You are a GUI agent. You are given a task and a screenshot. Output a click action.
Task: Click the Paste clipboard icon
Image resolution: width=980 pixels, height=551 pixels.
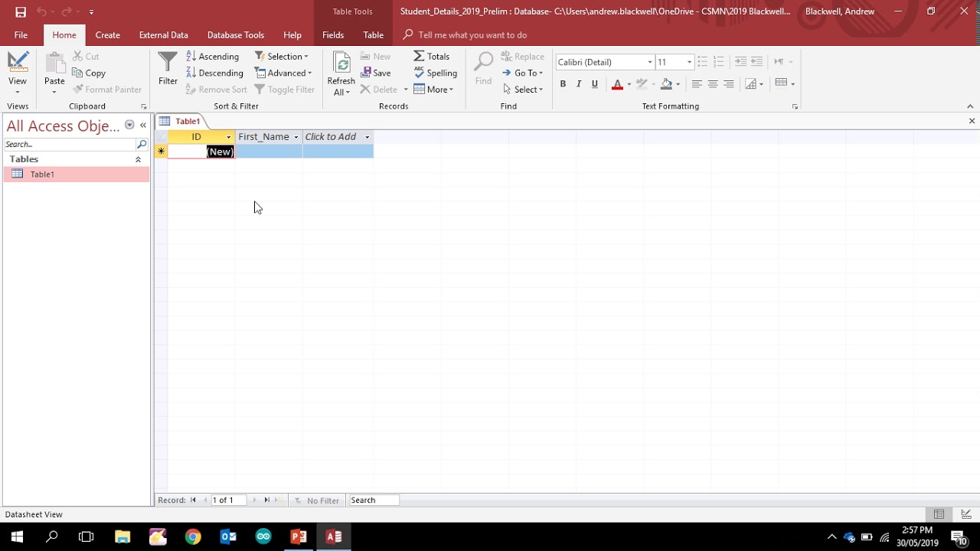54,64
